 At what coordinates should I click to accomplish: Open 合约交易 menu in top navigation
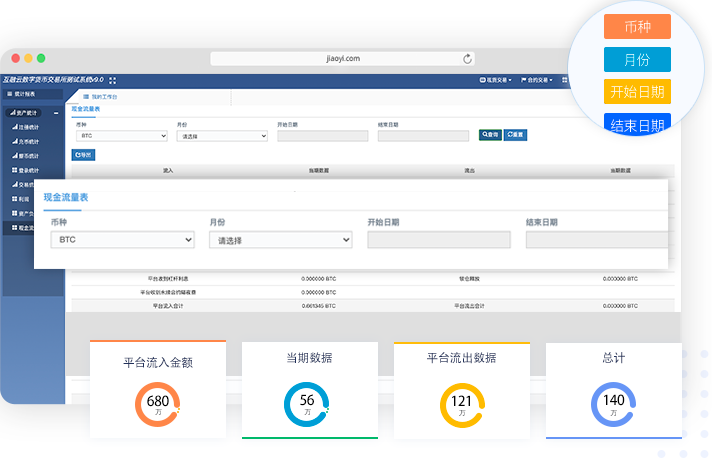pos(537,80)
